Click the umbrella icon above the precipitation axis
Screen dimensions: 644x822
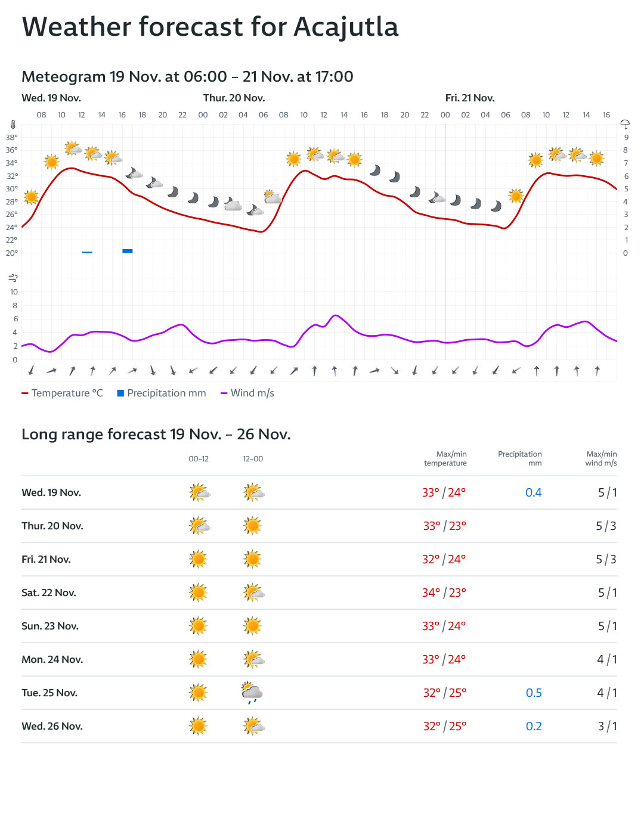(625, 124)
